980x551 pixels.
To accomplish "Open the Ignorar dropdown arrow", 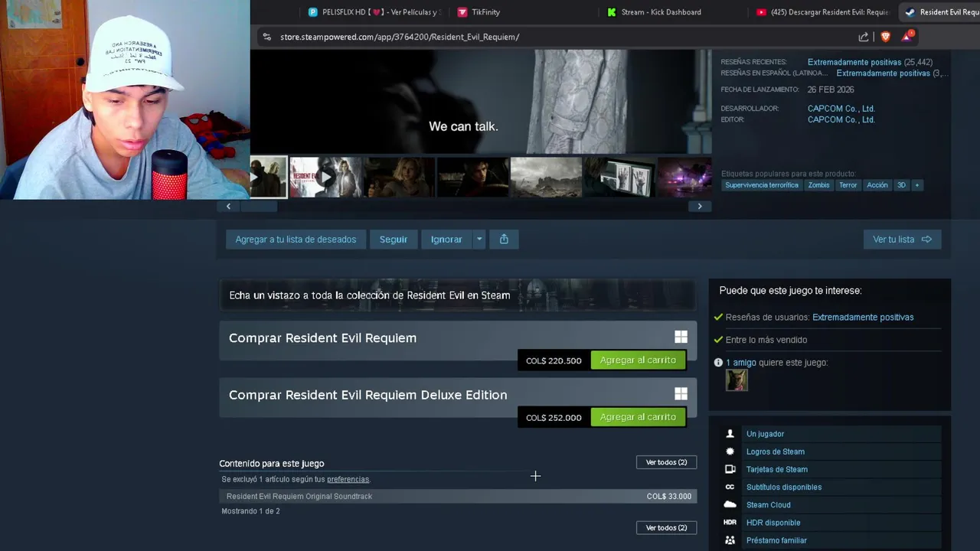I will tap(479, 240).
